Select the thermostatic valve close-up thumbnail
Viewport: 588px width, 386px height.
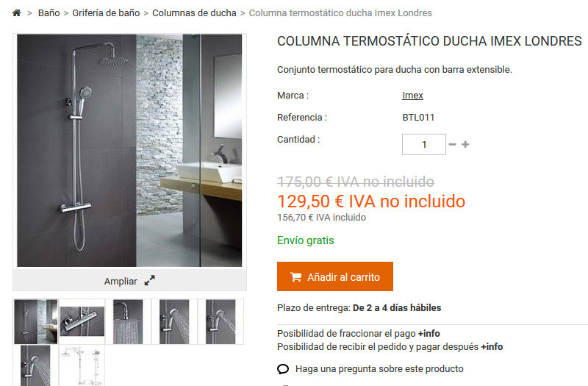pyautogui.click(x=82, y=321)
